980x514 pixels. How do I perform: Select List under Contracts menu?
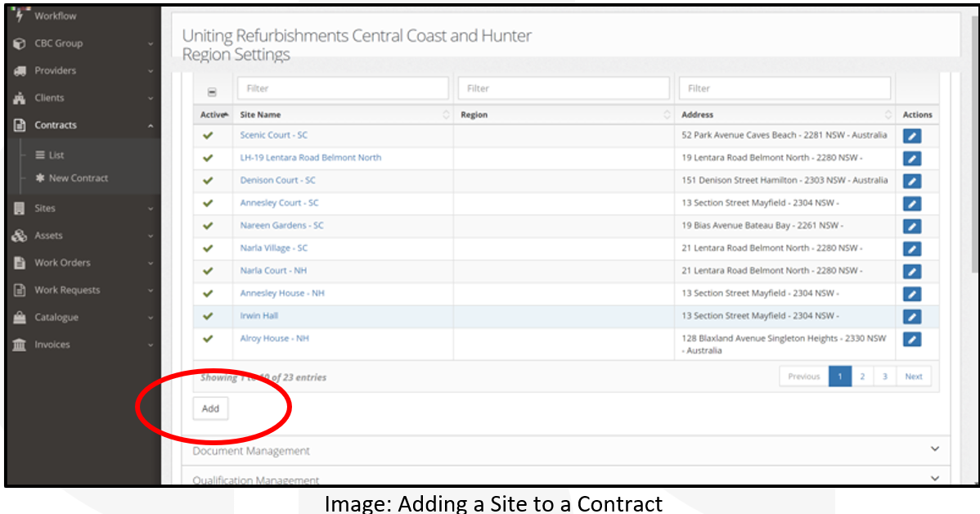coord(56,156)
